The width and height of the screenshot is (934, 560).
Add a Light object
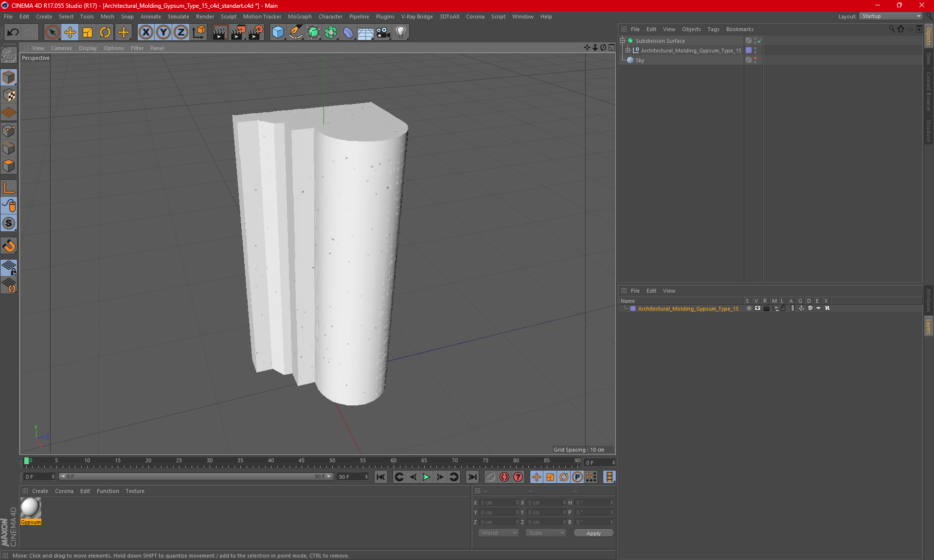(x=400, y=33)
